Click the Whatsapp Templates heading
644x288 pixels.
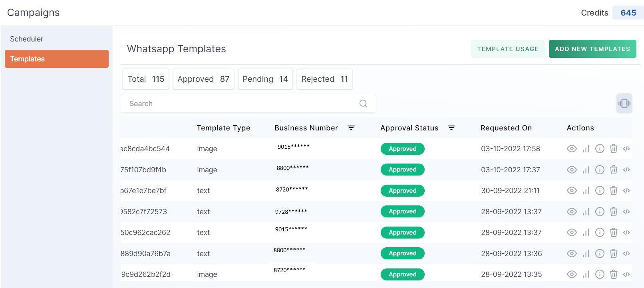tap(177, 49)
